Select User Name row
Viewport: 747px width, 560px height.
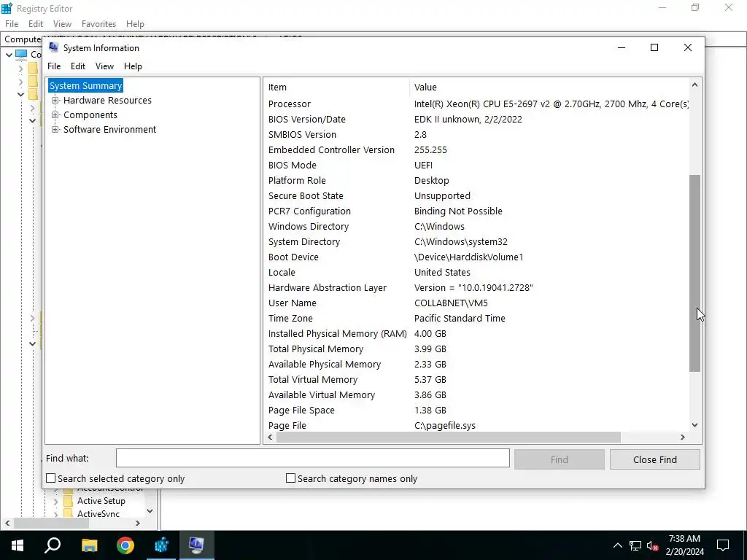coord(476,303)
